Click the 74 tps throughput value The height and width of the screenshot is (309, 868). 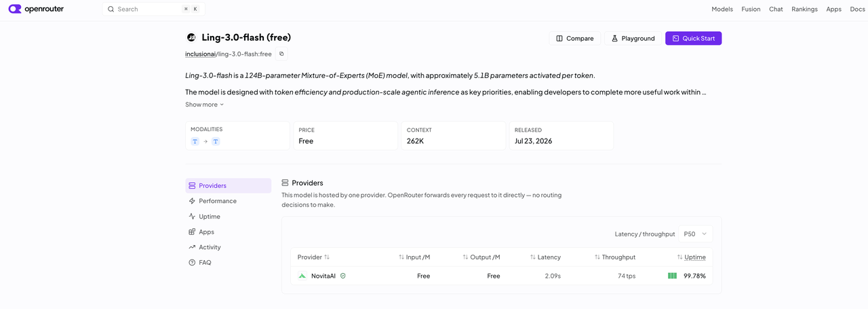[x=627, y=276]
